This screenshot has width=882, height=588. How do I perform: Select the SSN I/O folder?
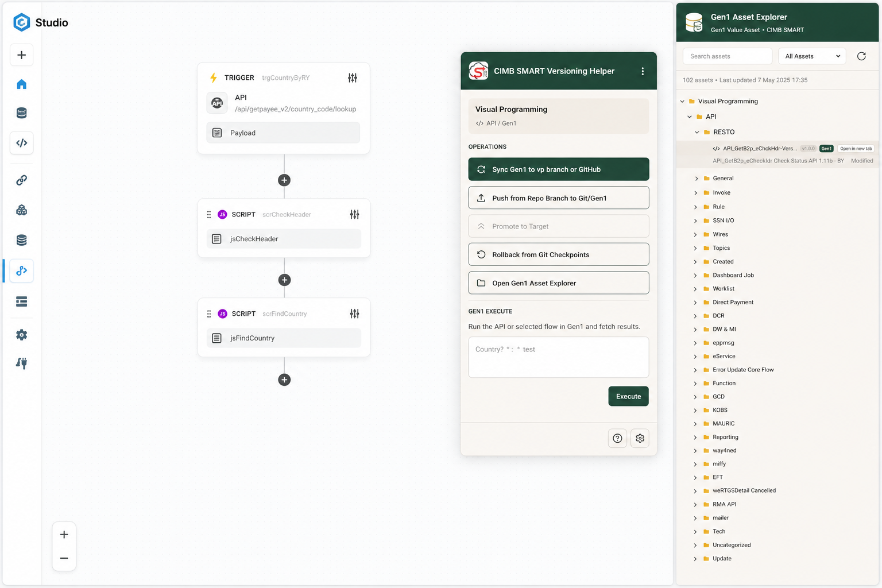(723, 220)
